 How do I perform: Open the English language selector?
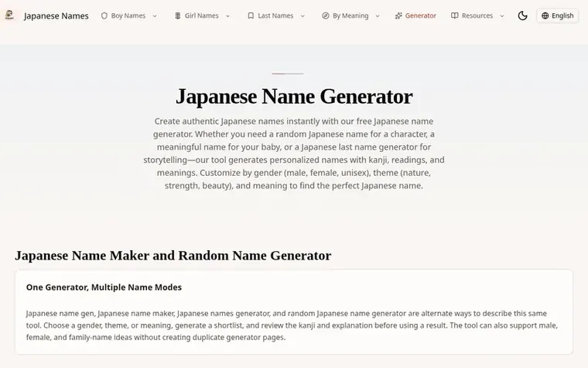coord(558,15)
